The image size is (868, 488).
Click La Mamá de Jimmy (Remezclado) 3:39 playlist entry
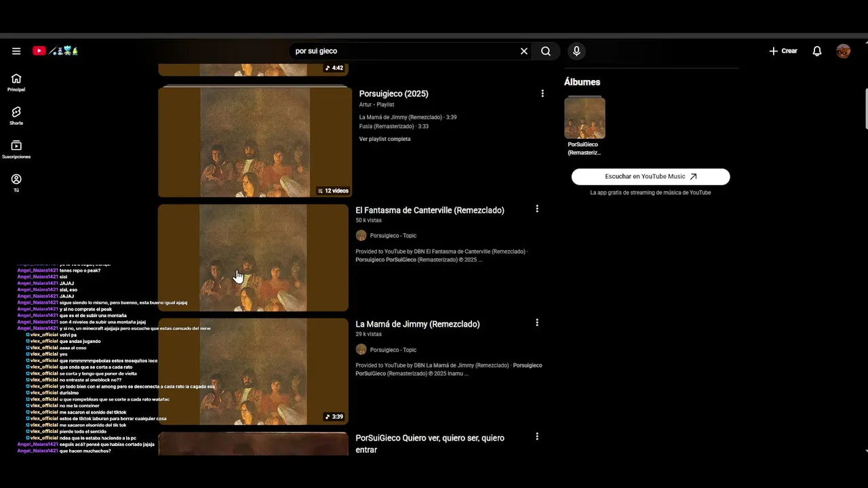pyautogui.click(x=408, y=117)
